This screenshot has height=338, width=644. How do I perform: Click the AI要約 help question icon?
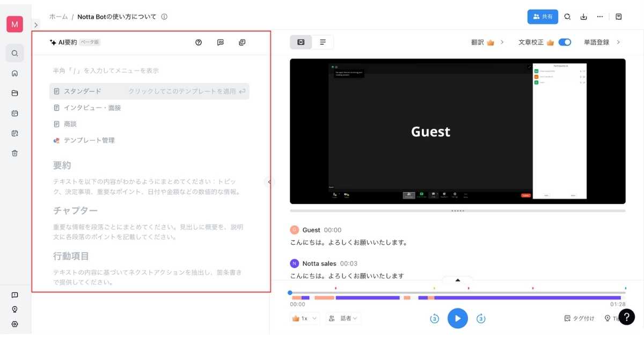pos(199,42)
